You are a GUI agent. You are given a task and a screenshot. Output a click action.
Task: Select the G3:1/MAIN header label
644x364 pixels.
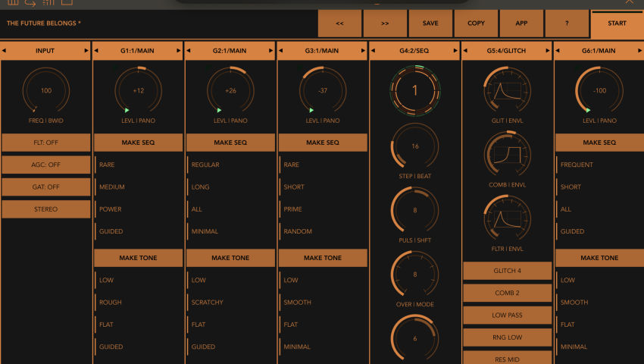[x=321, y=51]
